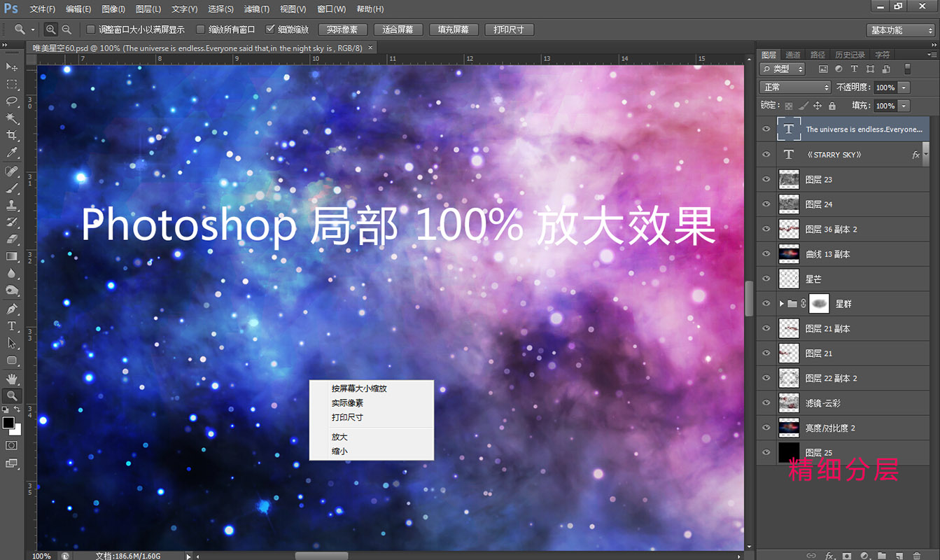Viewport: 940px width, 560px height.
Task: Select the Rectangular Marquee tool
Action: (x=12, y=84)
